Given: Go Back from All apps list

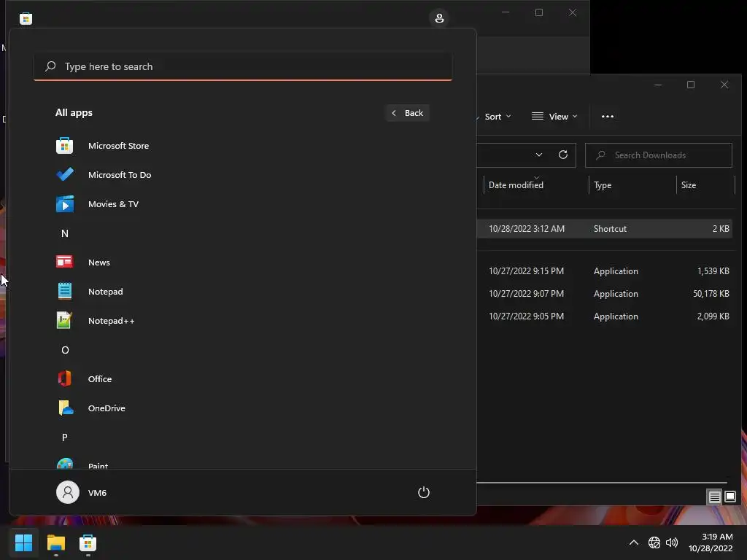Looking at the screenshot, I should coord(407,113).
